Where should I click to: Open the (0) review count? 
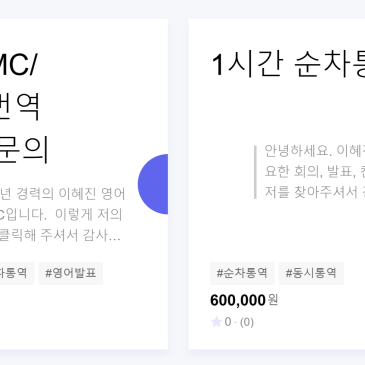(247, 322)
